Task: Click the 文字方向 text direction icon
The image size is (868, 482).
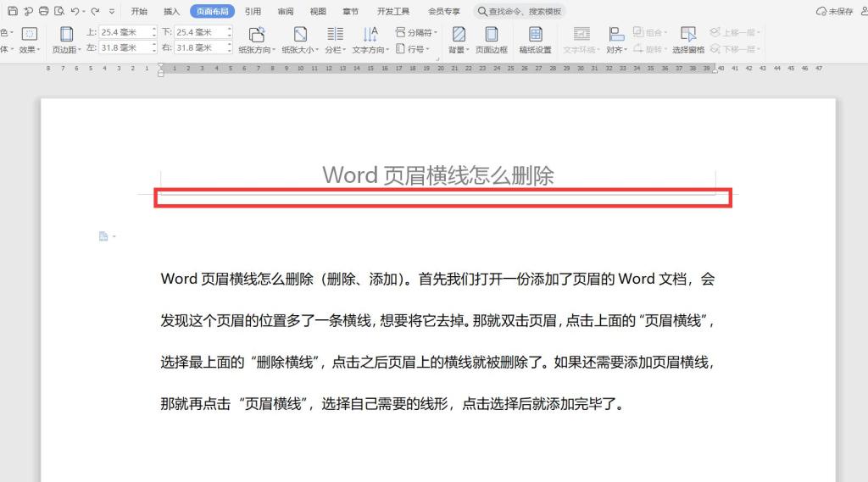Action: coord(370,34)
